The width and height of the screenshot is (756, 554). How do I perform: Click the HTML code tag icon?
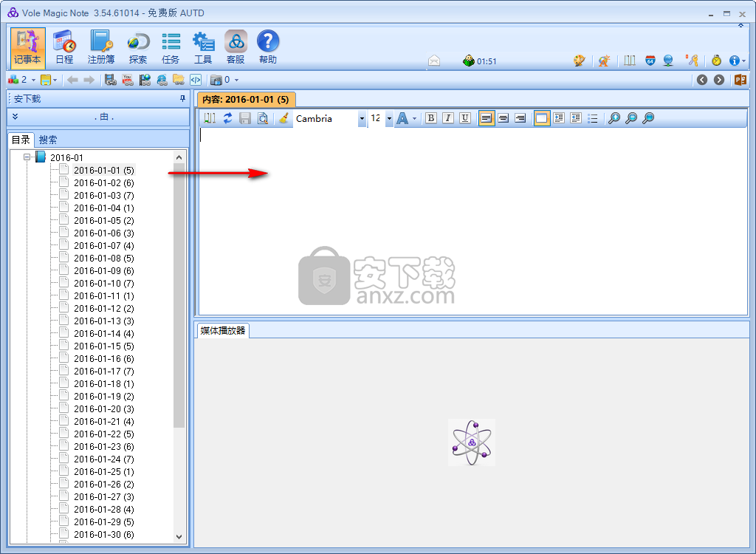[x=195, y=80]
